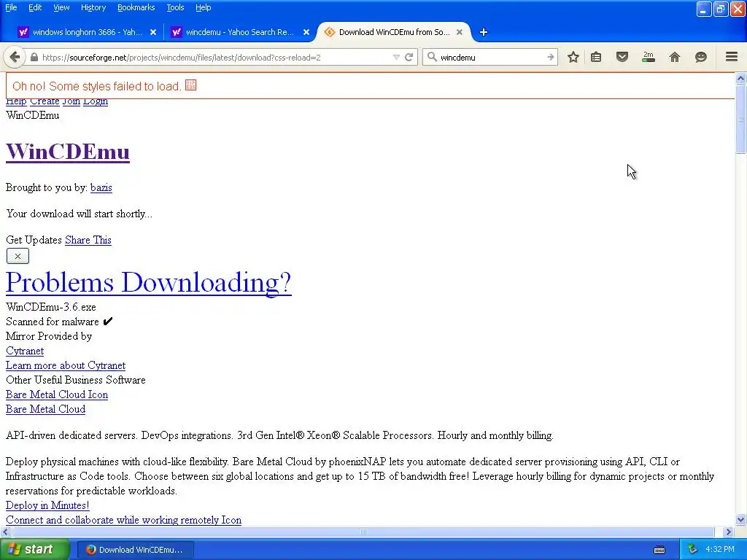Open the History menu
This screenshot has width=747, height=560.
click(x=93, y=7)
